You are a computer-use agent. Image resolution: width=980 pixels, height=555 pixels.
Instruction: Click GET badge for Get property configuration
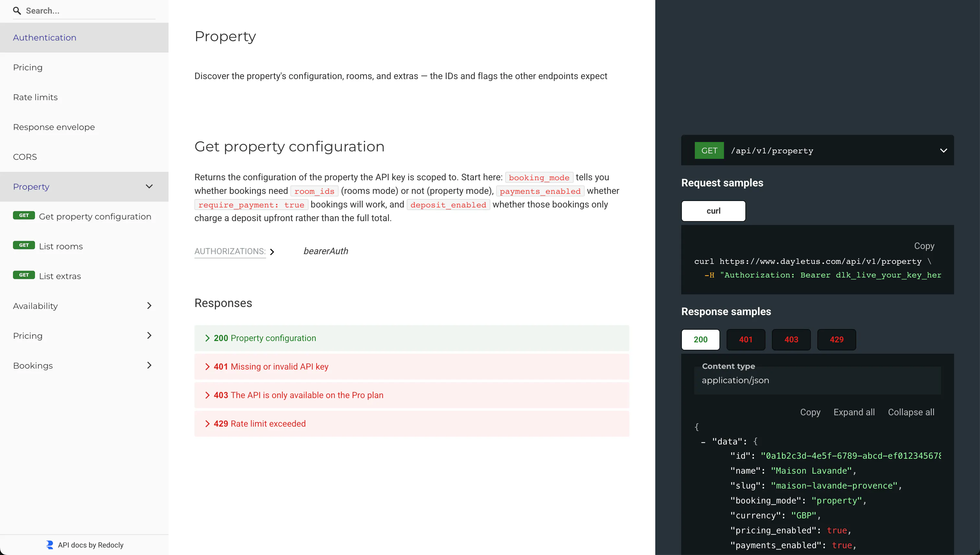click(24, 215)
